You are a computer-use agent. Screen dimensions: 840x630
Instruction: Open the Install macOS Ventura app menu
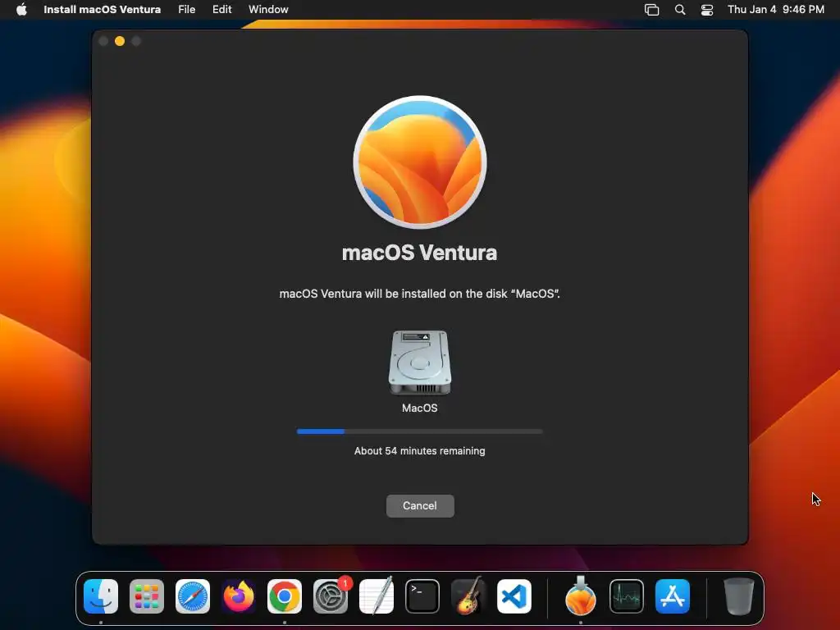(102, 10)
